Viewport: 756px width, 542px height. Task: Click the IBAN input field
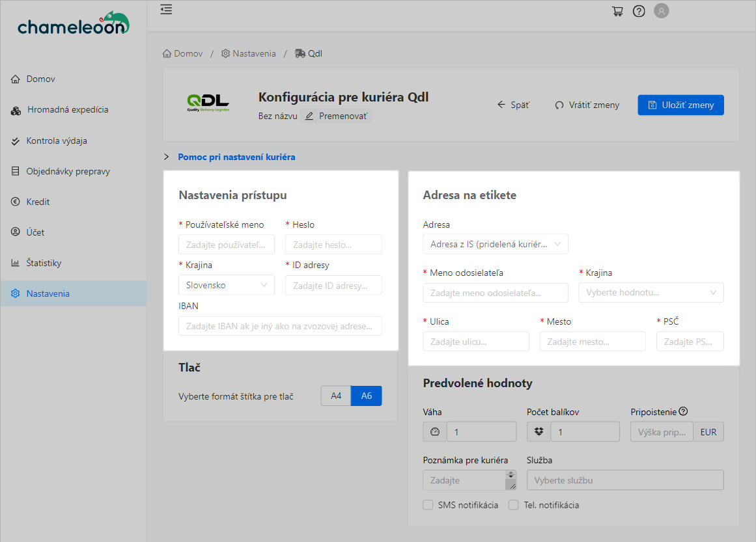click(280, 326)
